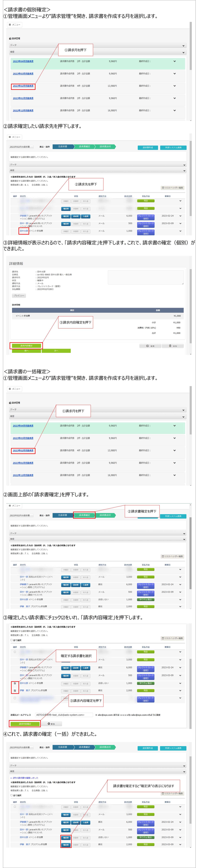
Task: Click the 送信元メールアドレス input field
Action: [x=64, y=715]
